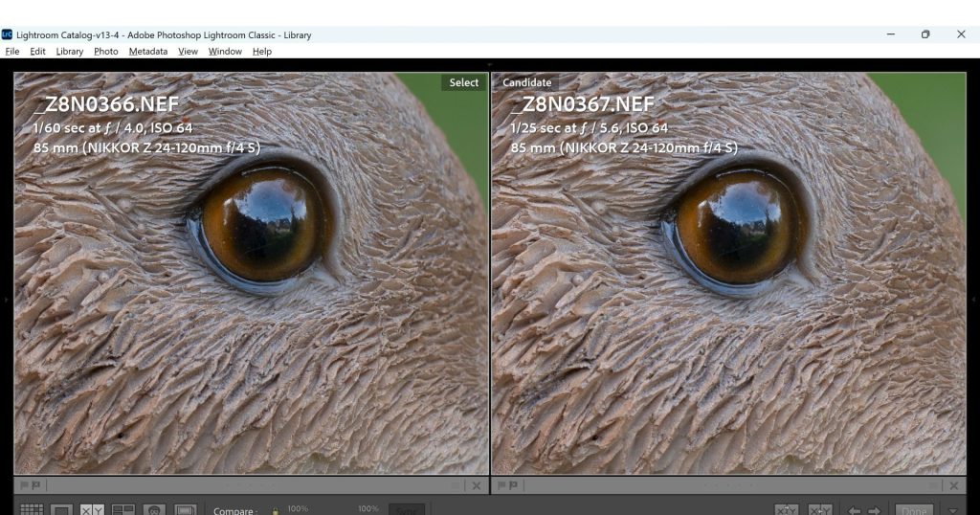This screenshot has width=980, height=515.
Task: Open the Library menu
Action: click(69, 52)
